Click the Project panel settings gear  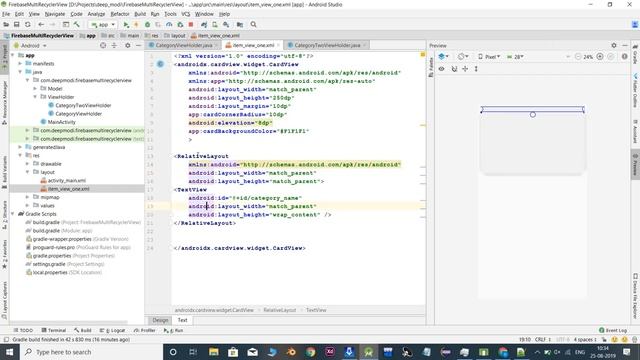click(x=127, y=45)
